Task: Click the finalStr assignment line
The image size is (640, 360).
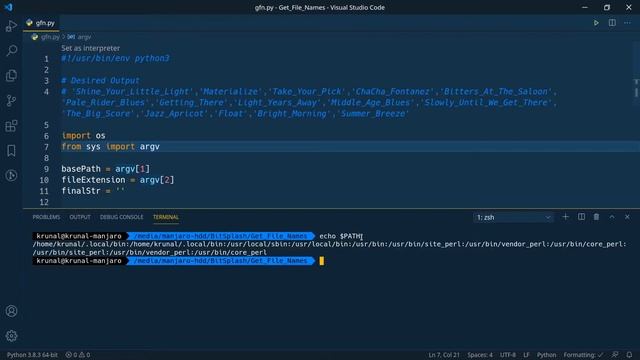Action: tap(93, 191)
